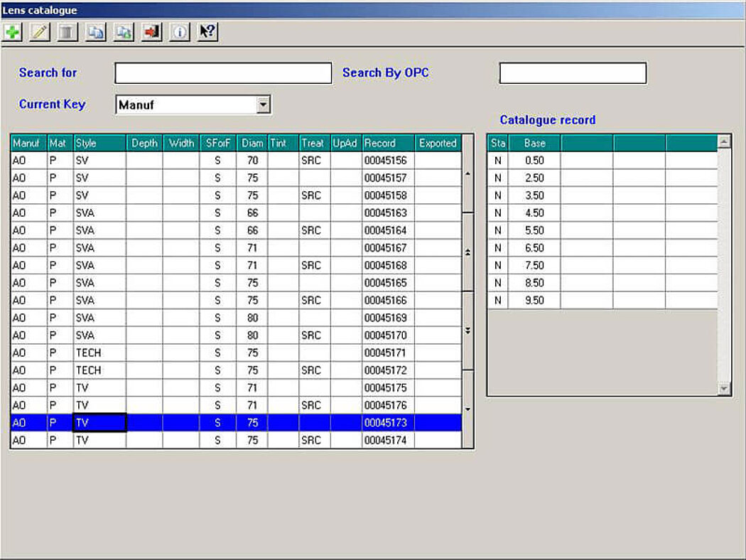746x560 pixels.
Task: Click the catalogue record scrollbar down arrow
Action: click(724, 388)
